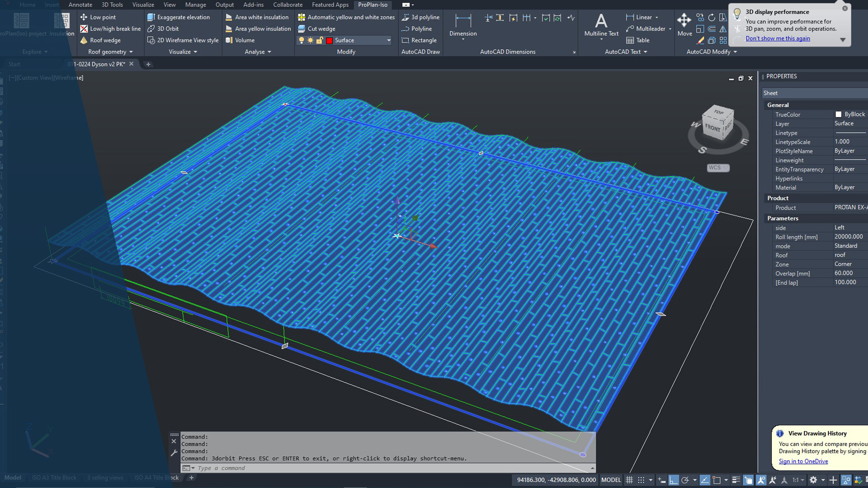
Task: Toggle Ortho mode in status bar
Action: (x=674, y=480)
